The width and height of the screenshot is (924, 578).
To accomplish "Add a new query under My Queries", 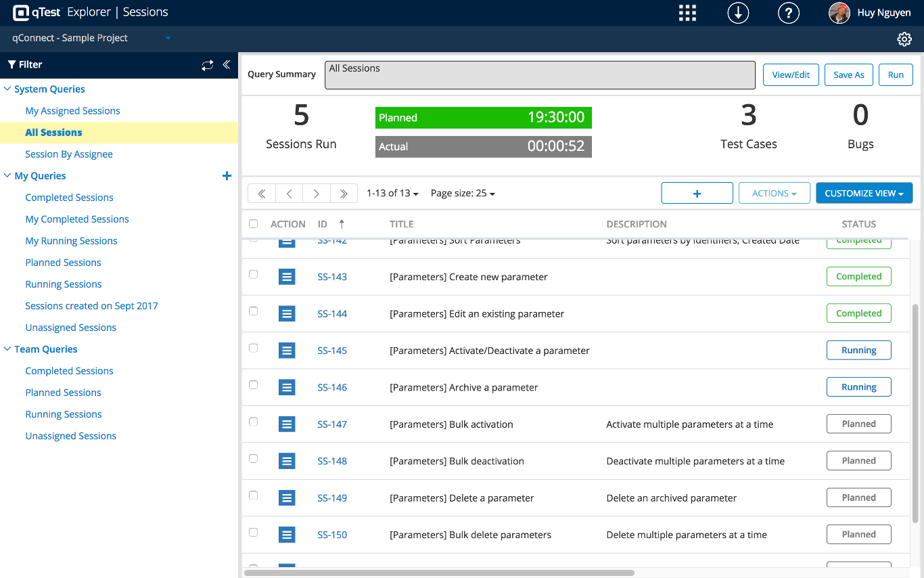I will (x=227, y=176).
